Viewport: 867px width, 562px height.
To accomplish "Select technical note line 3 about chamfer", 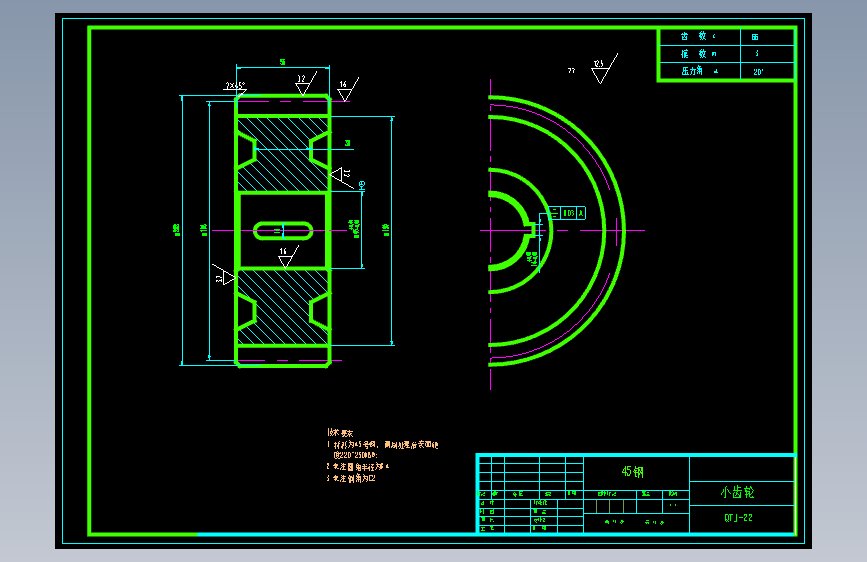I will point(351,478).
